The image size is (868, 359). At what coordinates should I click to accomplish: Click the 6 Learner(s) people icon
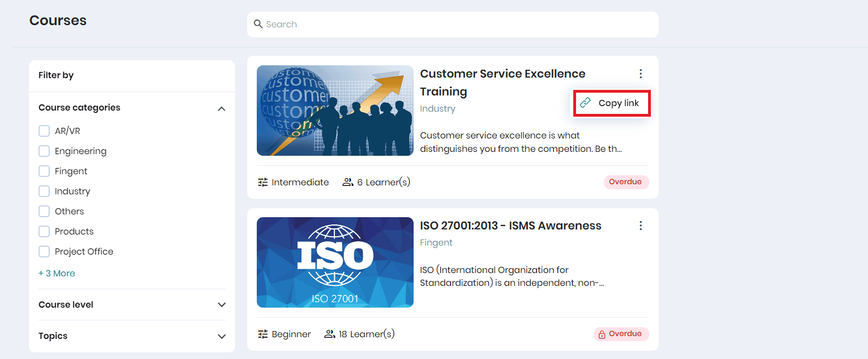[348, 182]
